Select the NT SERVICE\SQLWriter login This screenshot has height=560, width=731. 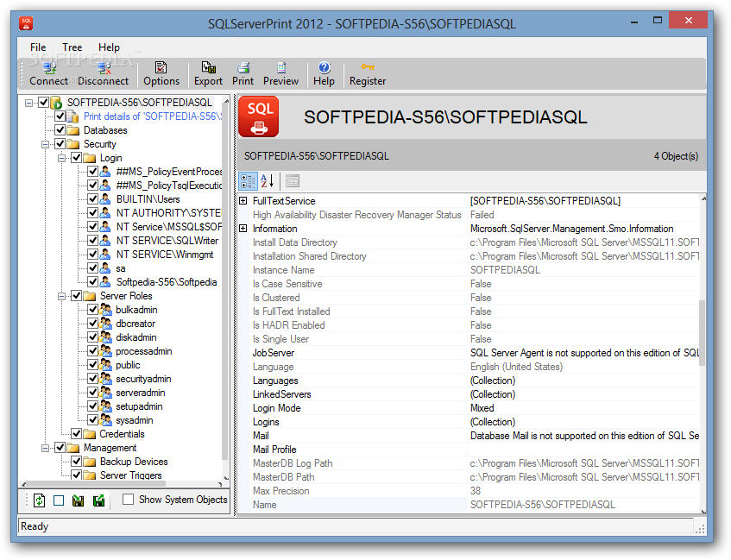167,241
